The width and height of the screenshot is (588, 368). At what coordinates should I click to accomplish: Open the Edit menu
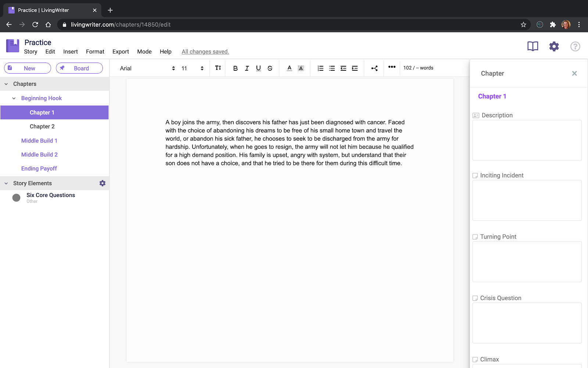coord(50,52)
